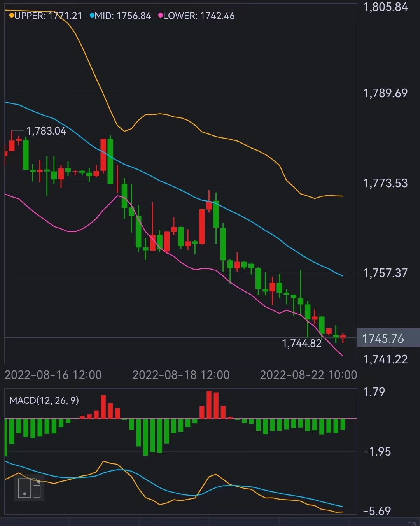The width and height of the screenshot is (420, 526).
Task: Click the 2022-08-22 10:00 date label
Action: (308, 375)
